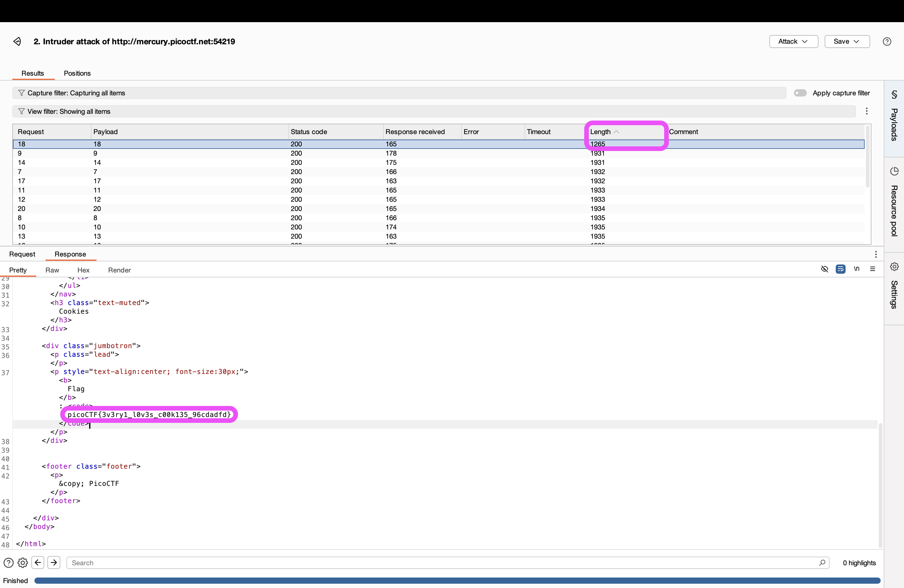Click the search help icon at bottom
This screenshot has height=588, width=904.
pyautogui.click(x=8, y=562)
